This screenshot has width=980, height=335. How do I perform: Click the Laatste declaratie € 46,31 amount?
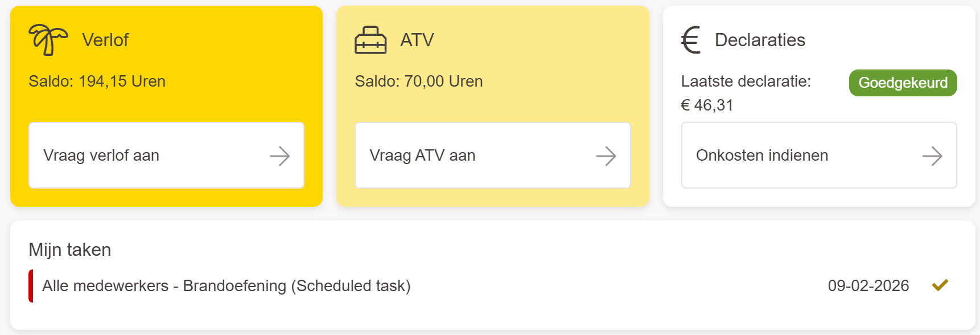pyautogui.click(x=707, y=105)
